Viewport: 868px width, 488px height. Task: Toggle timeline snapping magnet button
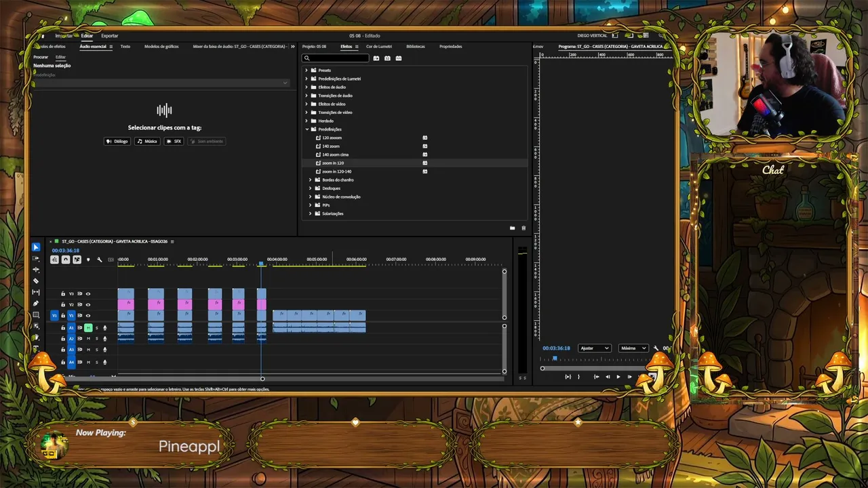[66, 260]
